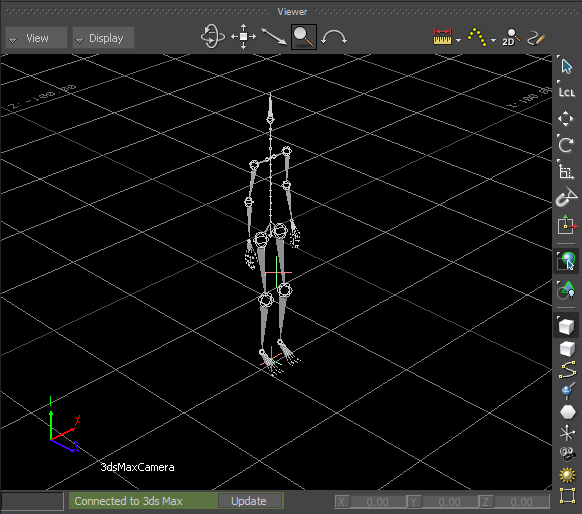The image size is (582, 514).
Task: Click the selection arrow tool
Action: [x=566, y=67]
